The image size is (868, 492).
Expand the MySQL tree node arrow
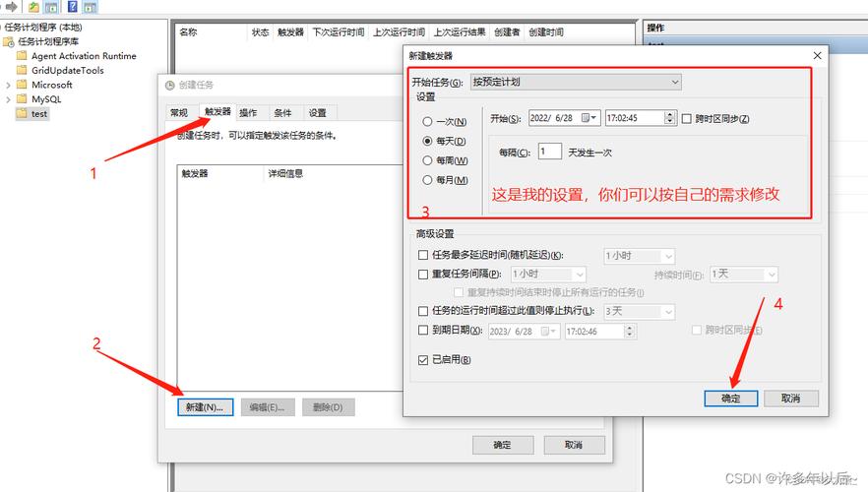tap(8, 99)
